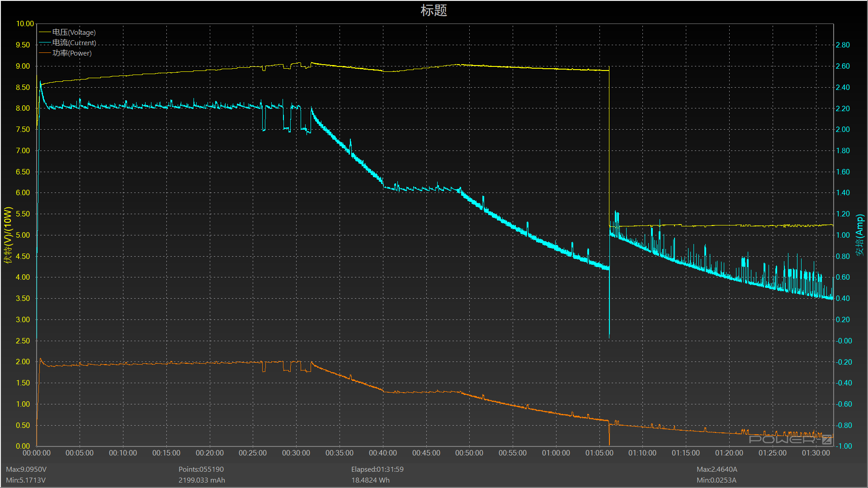Viewport: 868px width, 488px height.
Task: Click the Min:0.0253A current readout
Action: point(717,480)
